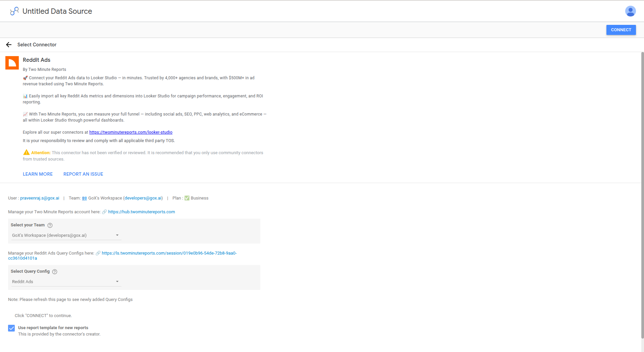This screenshot has width=644, height=352.
Task: Open the ls.twominutereports.com session link
Action: tap(122, 256)
